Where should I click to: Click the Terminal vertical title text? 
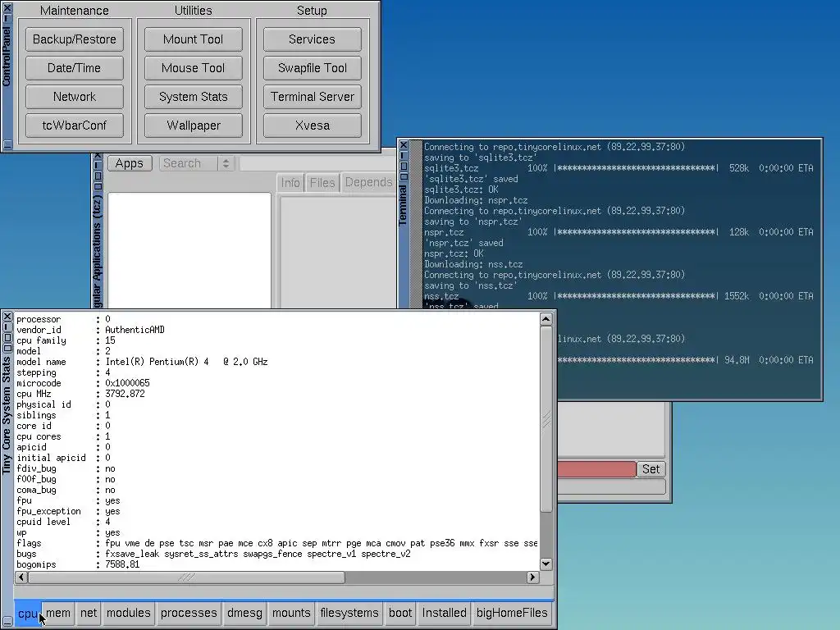click(404, 206)
